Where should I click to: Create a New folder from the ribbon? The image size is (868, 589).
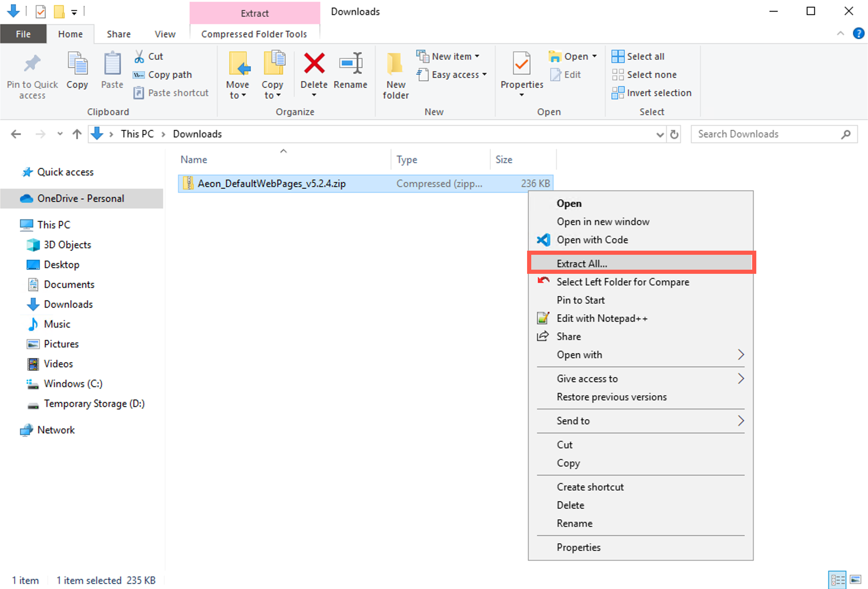coord(394,74)
